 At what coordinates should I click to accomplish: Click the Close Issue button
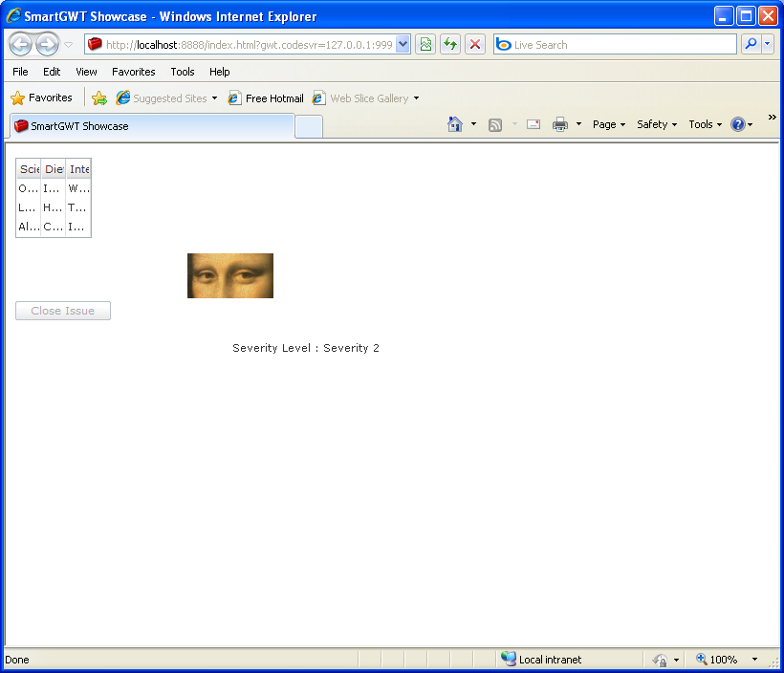point(63,311)
